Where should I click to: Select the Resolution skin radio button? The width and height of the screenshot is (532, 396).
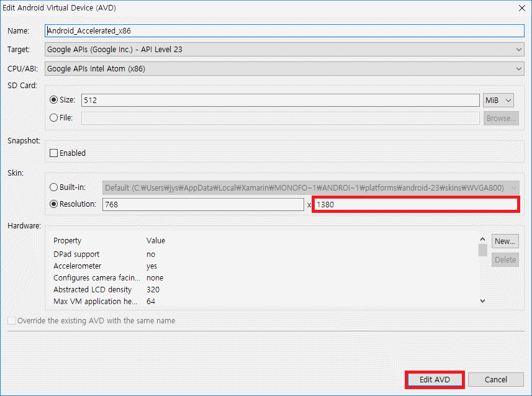click(53, 204)
